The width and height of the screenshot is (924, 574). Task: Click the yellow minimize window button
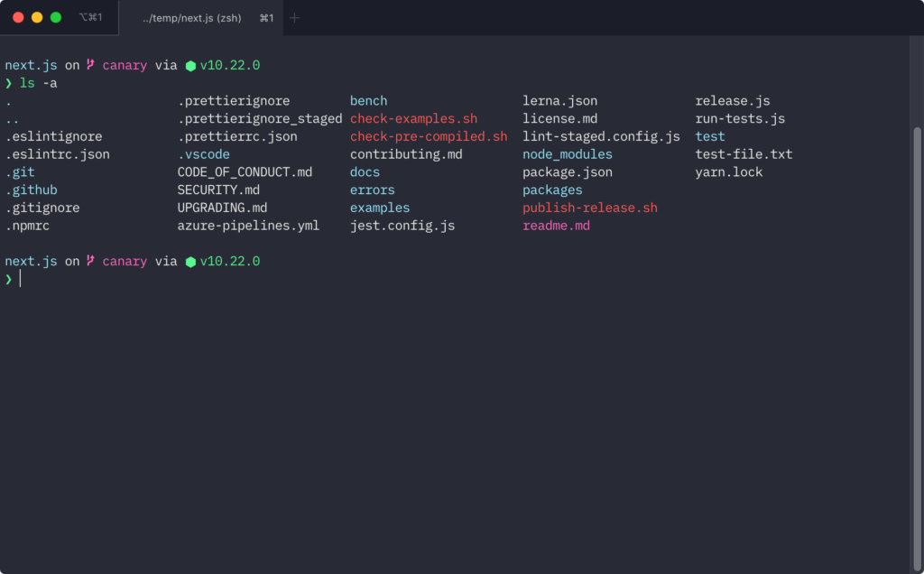37,17
